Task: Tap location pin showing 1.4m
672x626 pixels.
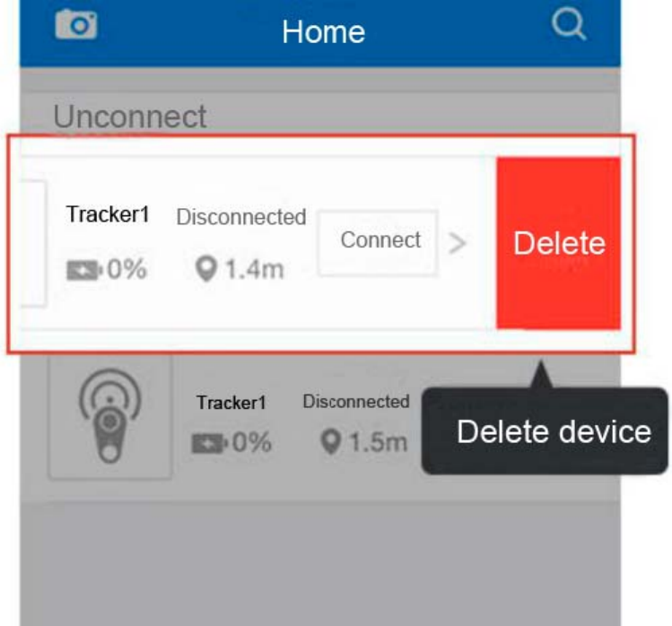Action: pyautogui.click(x=205, y=269)
